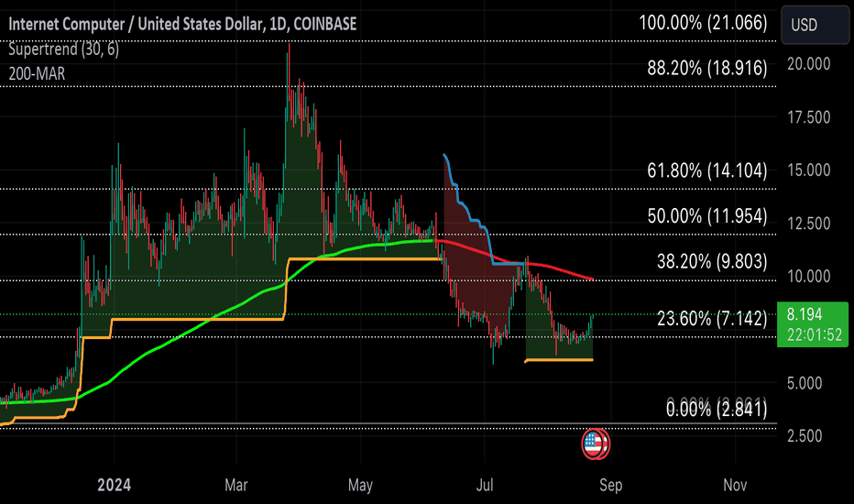
Task: Click the 20.000 price axis value
Action: (x=809, y=64)
